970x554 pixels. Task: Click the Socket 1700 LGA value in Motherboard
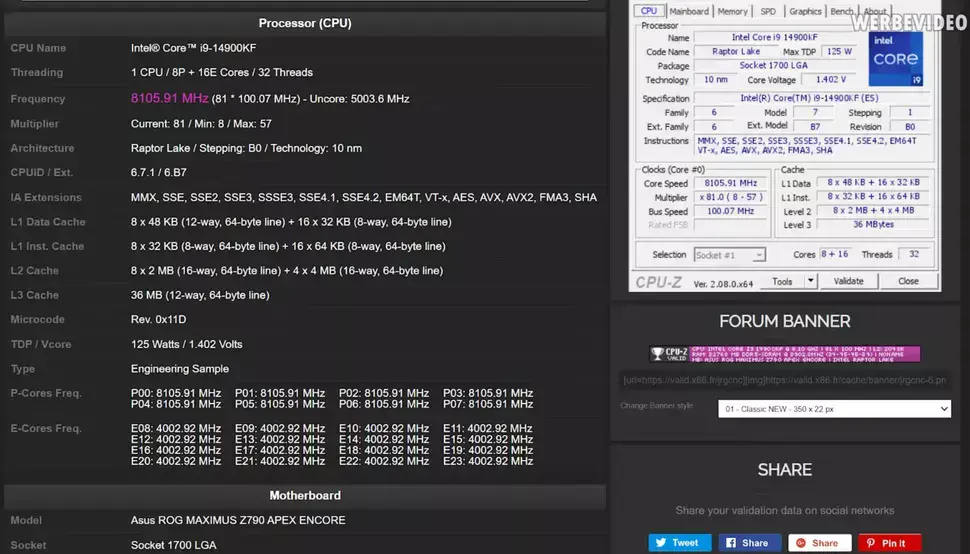[173, 545]
